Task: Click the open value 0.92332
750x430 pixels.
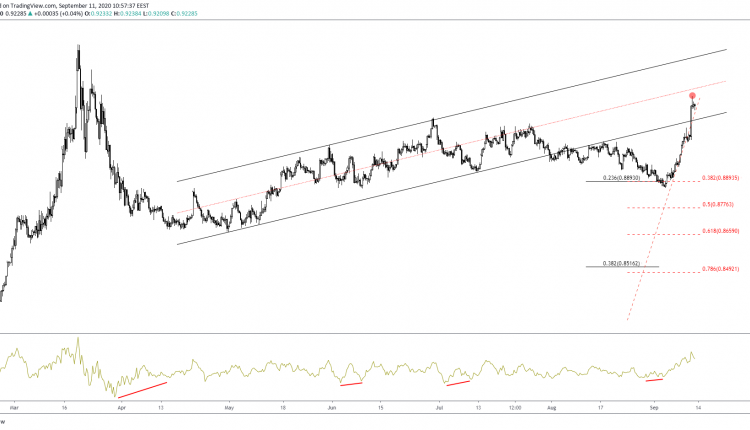Action: pyautogui.click(x=101, y=13)
